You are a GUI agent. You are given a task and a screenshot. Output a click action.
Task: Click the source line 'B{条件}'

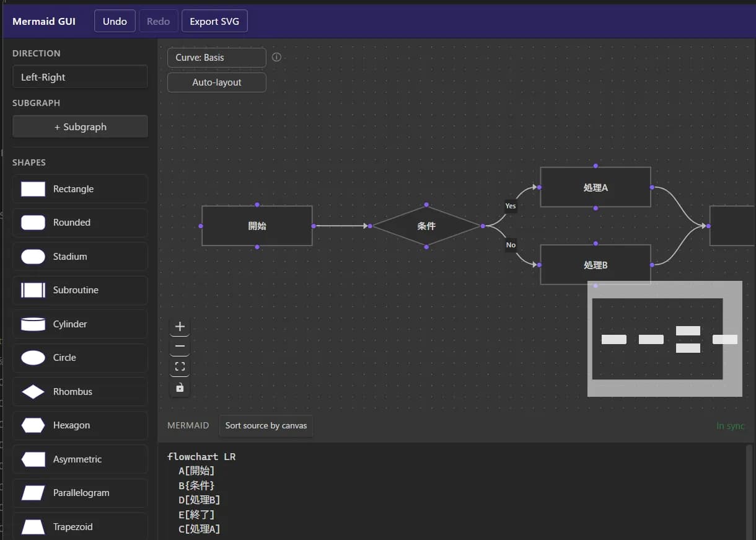pos(196,485)
